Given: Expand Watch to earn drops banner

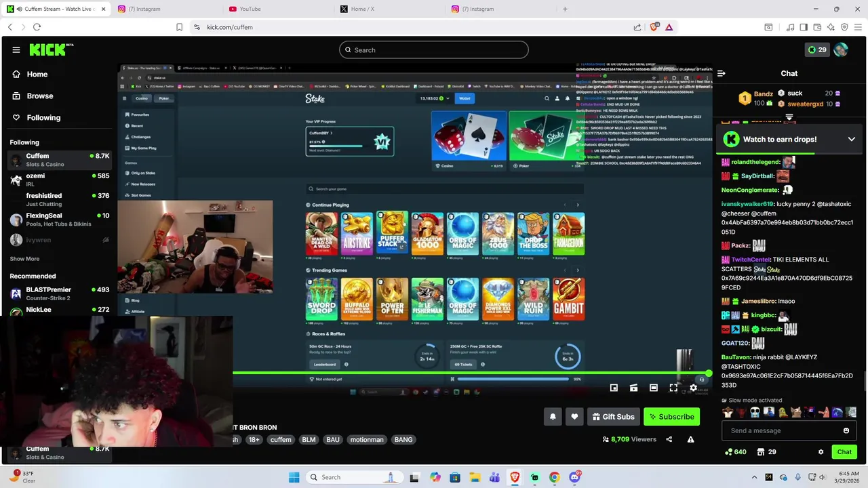Looking at the screenshot, I should click(851, 139).
